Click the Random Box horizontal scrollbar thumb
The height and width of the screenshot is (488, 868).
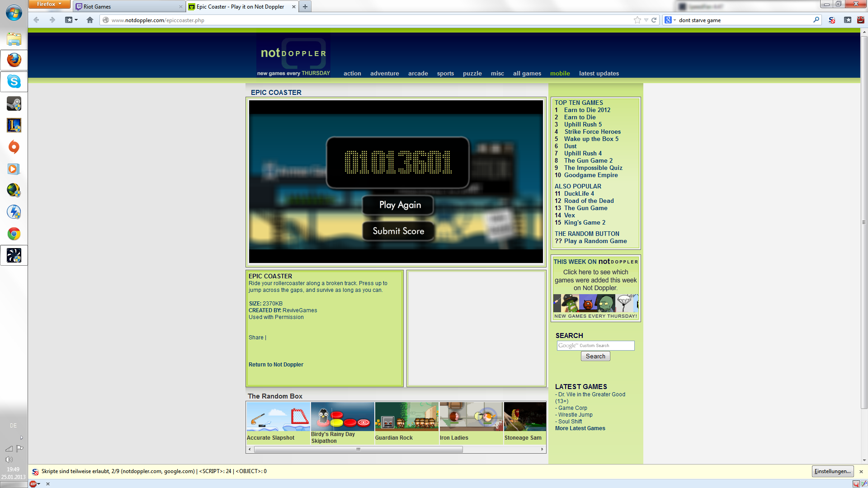click(358, 450)
